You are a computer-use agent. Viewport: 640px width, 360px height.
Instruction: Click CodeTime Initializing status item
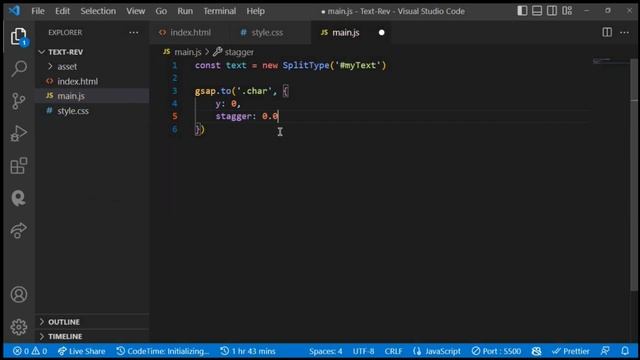click(162, 351)
